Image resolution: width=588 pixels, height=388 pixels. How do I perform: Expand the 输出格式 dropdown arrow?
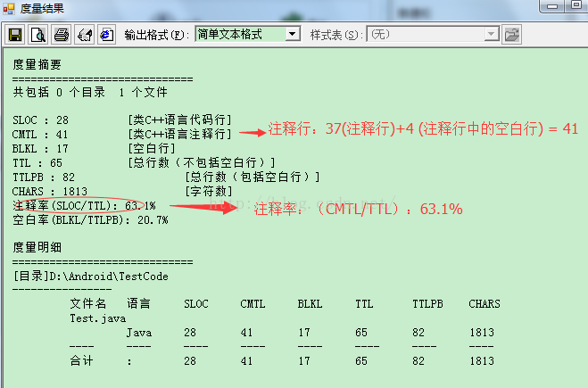[292, 34]
